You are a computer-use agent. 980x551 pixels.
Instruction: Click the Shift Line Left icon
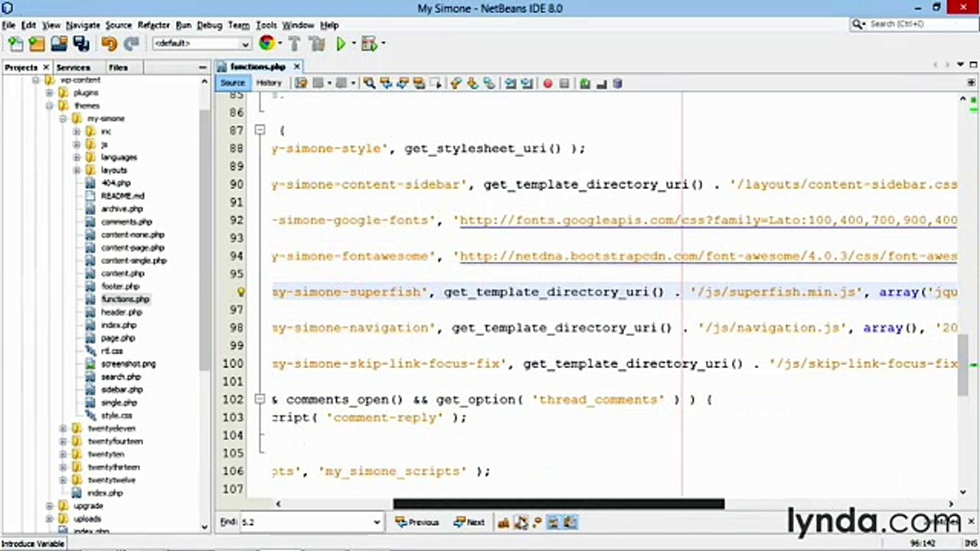click(x=511, y=83)
